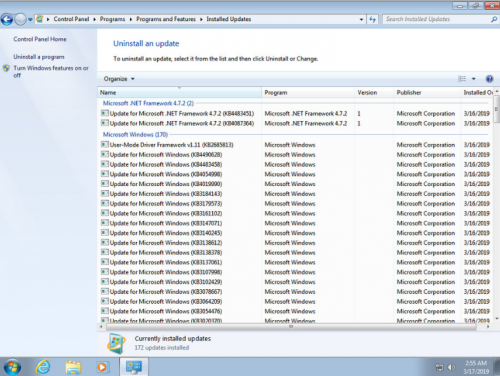Open the Windows Start button
The height and width of the screenshot is (376, 500).
[12, 367]
